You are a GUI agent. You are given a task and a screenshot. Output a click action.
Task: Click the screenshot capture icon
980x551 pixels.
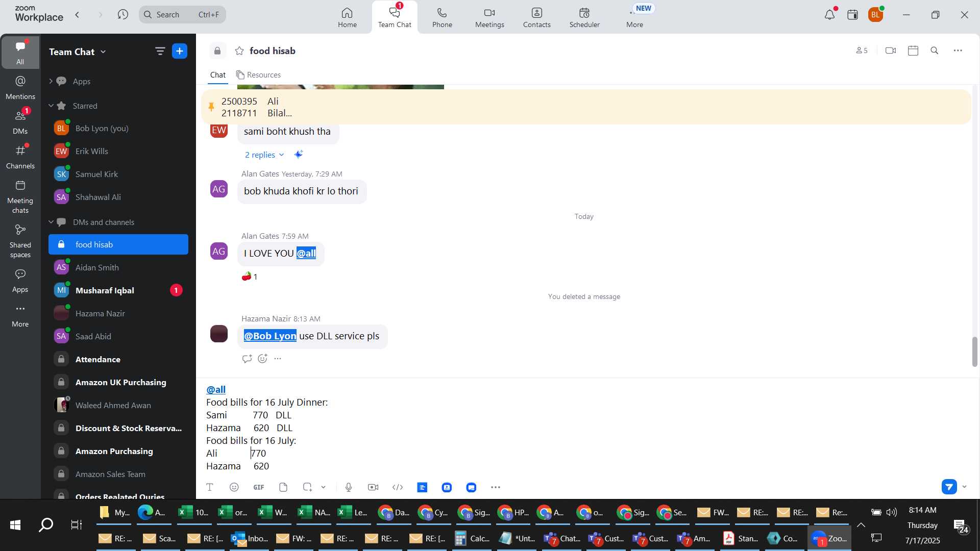[307, 487]
